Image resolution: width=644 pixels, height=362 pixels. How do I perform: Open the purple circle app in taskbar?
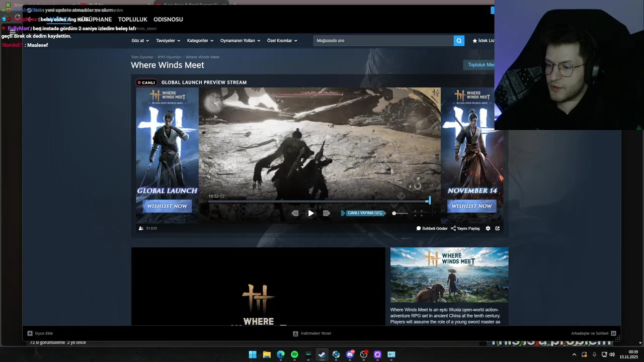pyautogui.click(x=377, y=354)
